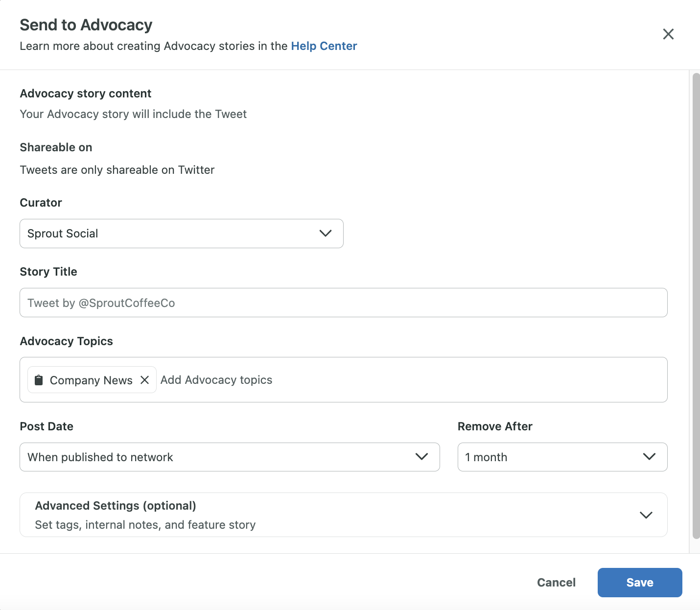Click the Story Title label
Screen dimensions: 700x610
pyautogui.click(x=48, y=272)
